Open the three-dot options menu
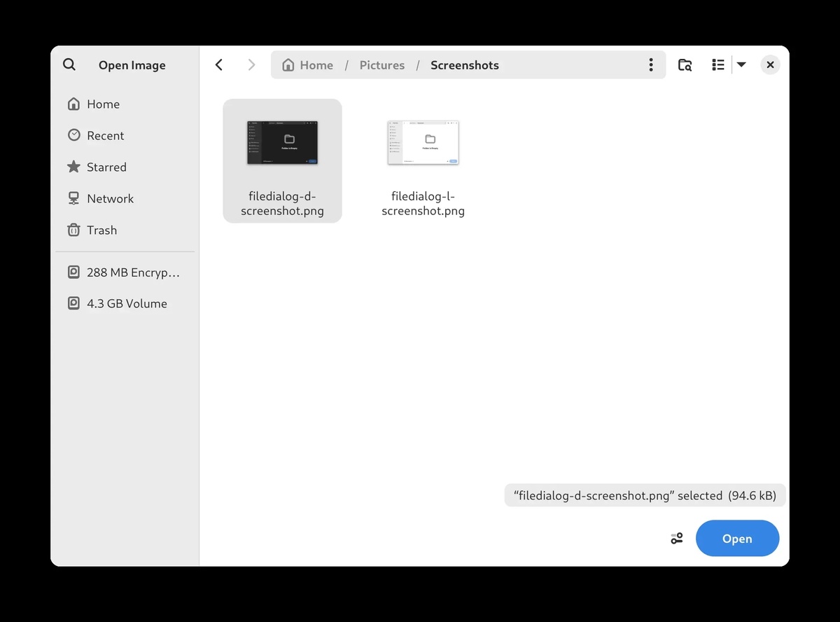 point(650,64)
